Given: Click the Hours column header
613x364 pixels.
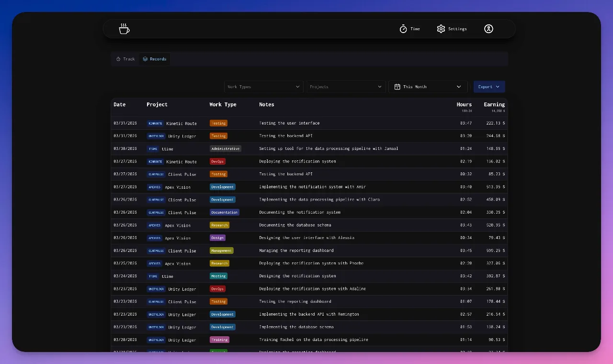Looking at the screenshot, I should tap(464, 104).
